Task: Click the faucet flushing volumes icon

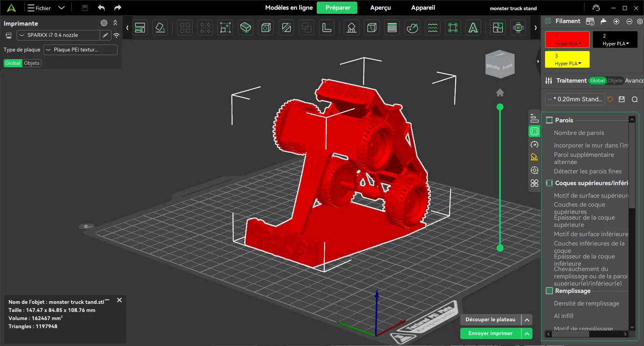Action: [603, 21]
